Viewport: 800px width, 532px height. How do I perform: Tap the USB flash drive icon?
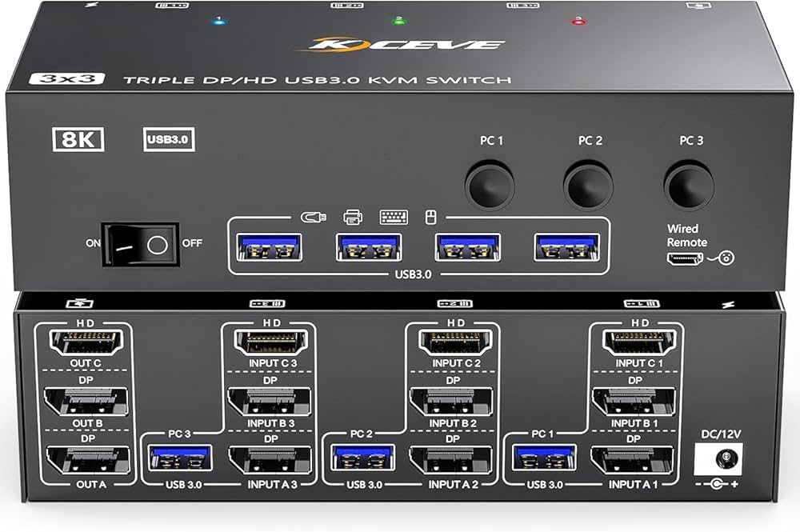(x=313, y=217)
